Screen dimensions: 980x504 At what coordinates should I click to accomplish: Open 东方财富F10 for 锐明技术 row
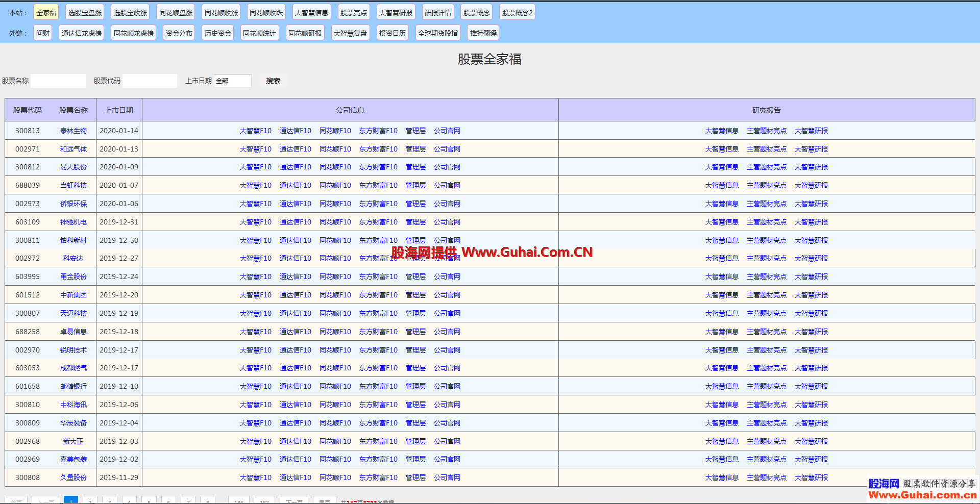pyautogui.click(x=378, y=350)
